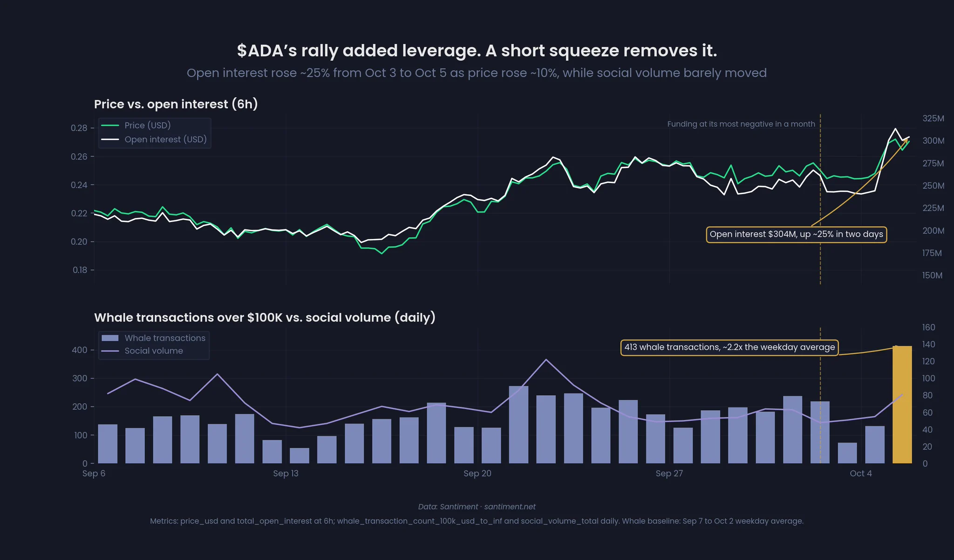Screen dimensions: 954x560
Task: Click the "Sep 6" x-axis label
Action: click(x=94, y=473)
